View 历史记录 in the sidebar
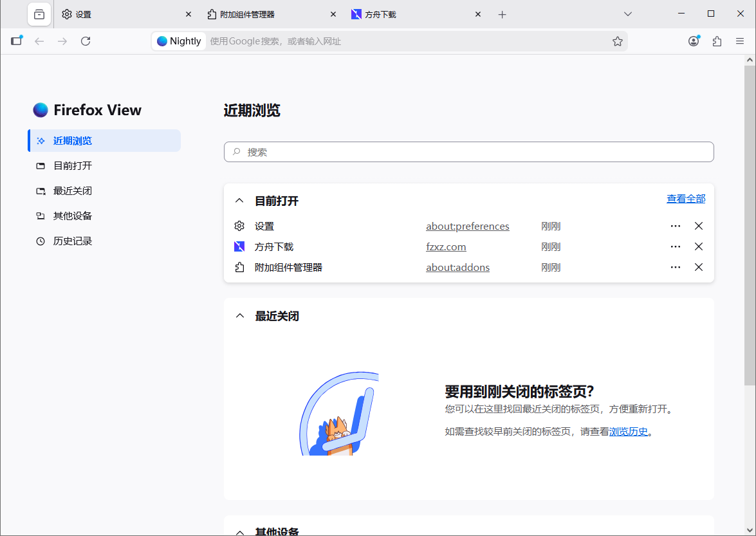756x536 pixels. pyautogui.click(x=73, y=241)
